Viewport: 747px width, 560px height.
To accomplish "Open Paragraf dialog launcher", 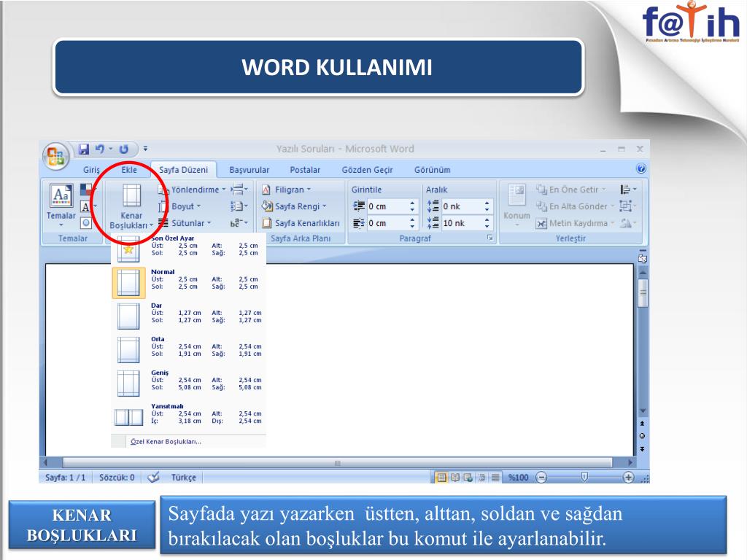I will pyautogui.click(x=489, y=238).
